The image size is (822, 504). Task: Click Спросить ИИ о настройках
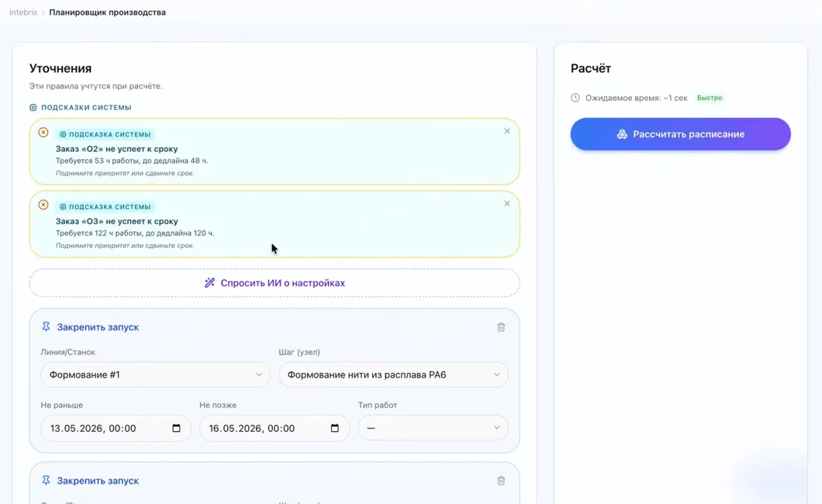[275, 283]
